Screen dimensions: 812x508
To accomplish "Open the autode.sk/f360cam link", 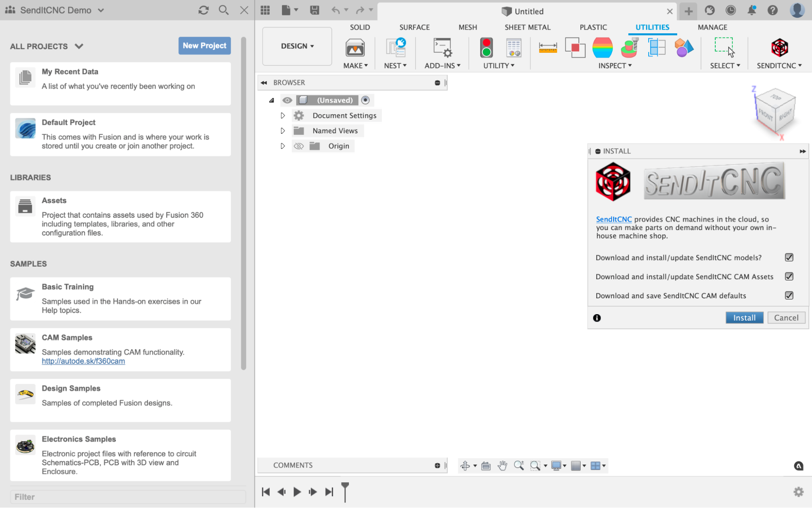I will [x=83, y=361].
